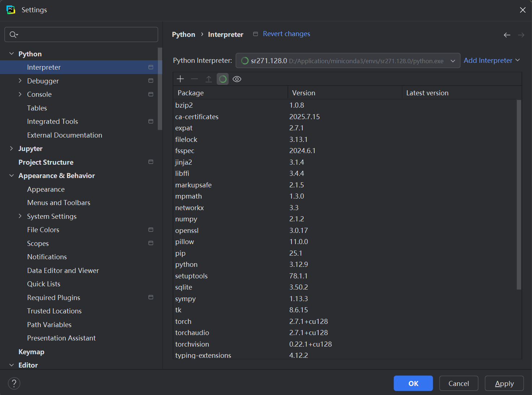Open the Keymap settings page
The image size is (532, 395).
31,352
